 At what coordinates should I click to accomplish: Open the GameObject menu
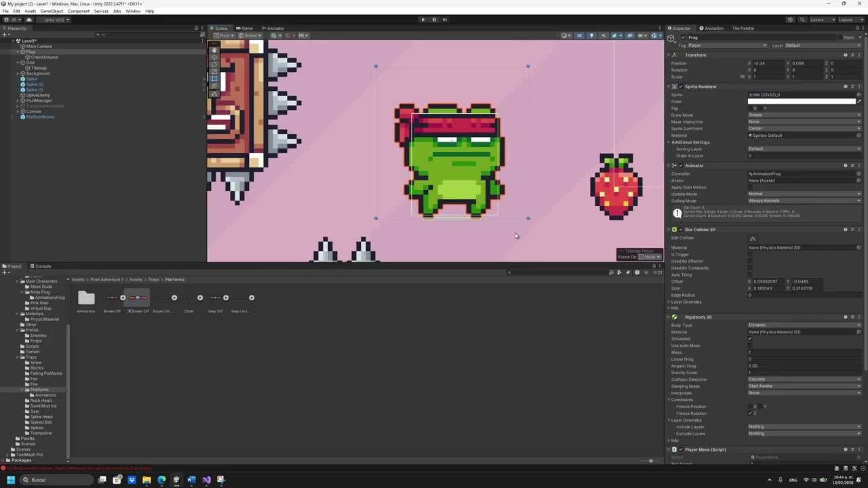point(52,11)
